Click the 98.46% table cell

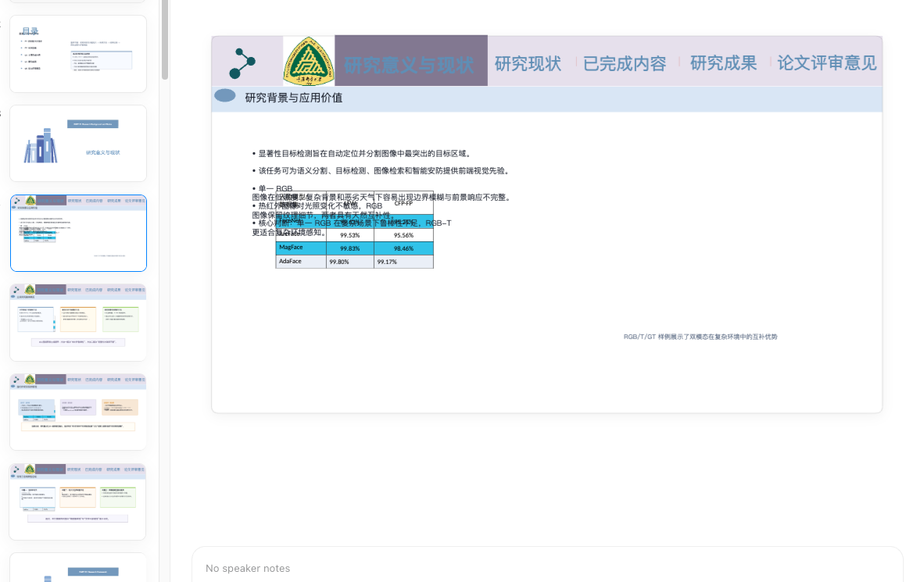pos(403,248)
